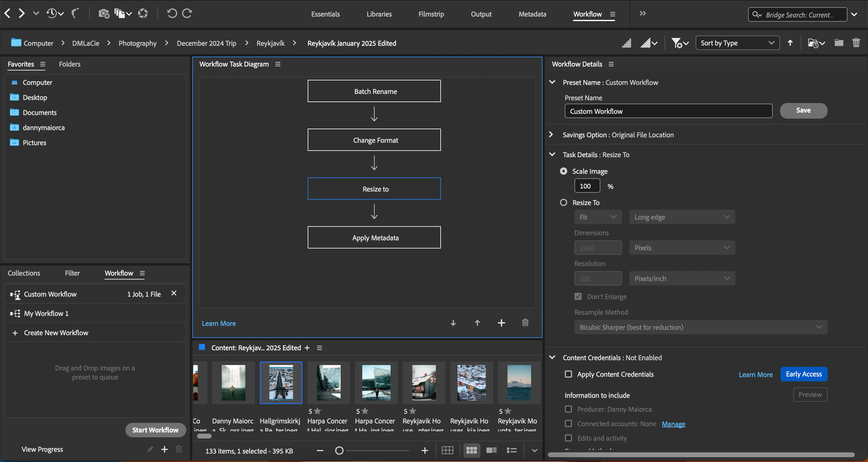The width and height of the screenshot is (868, 462).
Task: Open the Resample Method dropdown
Action: point(701,327)
